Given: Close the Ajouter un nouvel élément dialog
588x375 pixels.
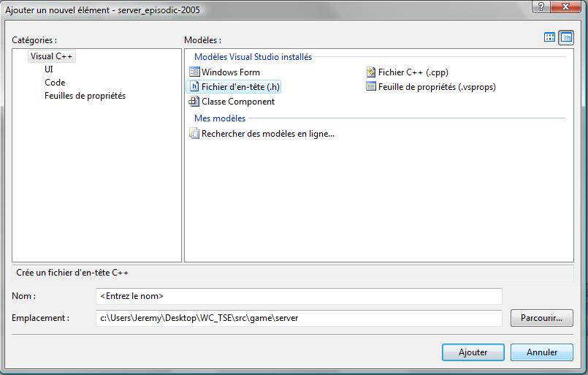Looking at the screenshot, I should pyautogui.click(x=566, y=7).
